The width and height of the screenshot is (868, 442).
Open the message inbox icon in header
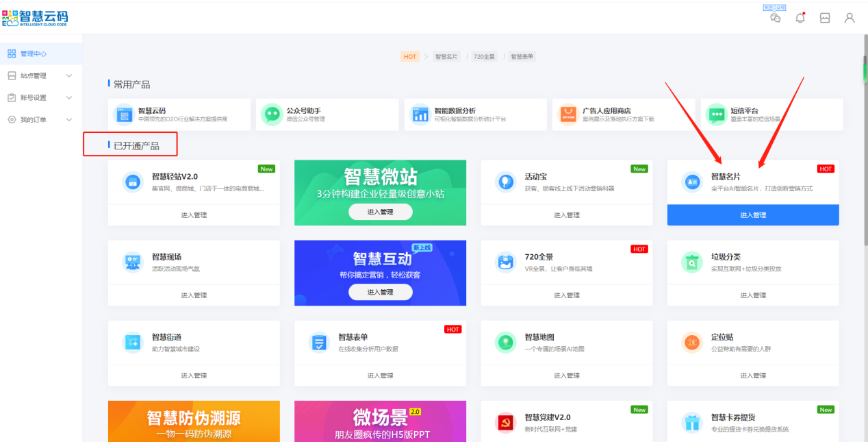(x=825, y=19)
